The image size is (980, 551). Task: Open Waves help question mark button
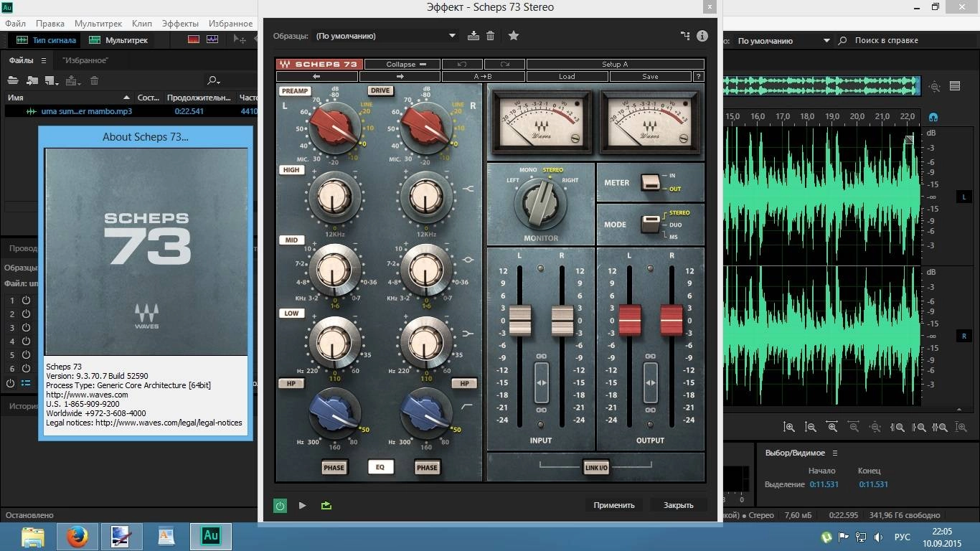[x=698, y=76]
